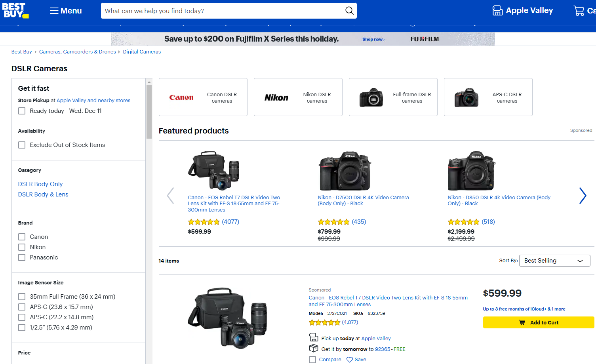
Task: Open the Digital Cameras breadcrumb
Action: click(x=142, y=52)
